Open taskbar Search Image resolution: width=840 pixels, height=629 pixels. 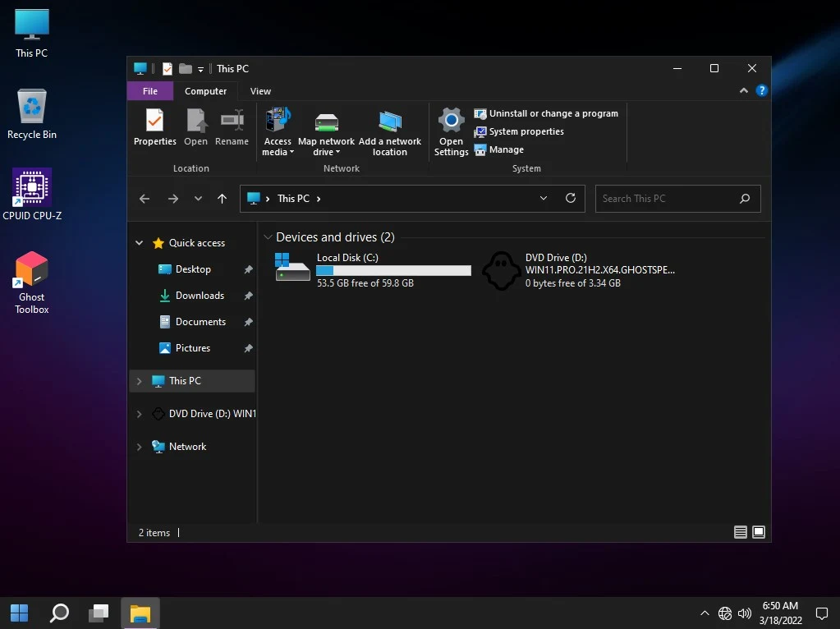59,613
